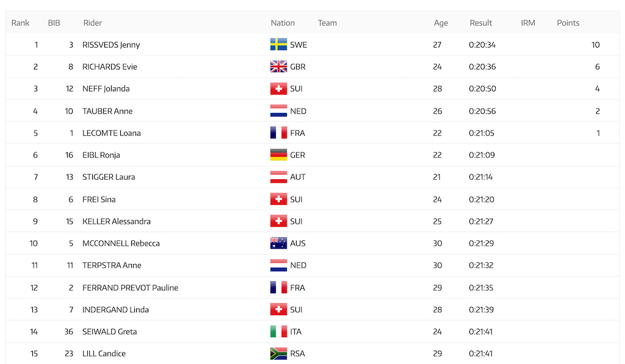Open rider FERRAND PREVOT Pauline
The height and width of the screenshot is (364, 625).
pos(131,288)
